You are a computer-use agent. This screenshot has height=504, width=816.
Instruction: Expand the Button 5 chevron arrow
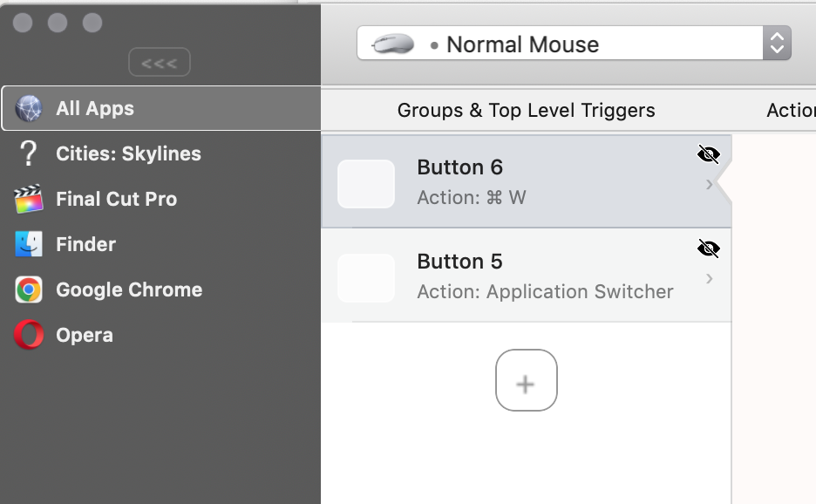(x=710, y=279)
